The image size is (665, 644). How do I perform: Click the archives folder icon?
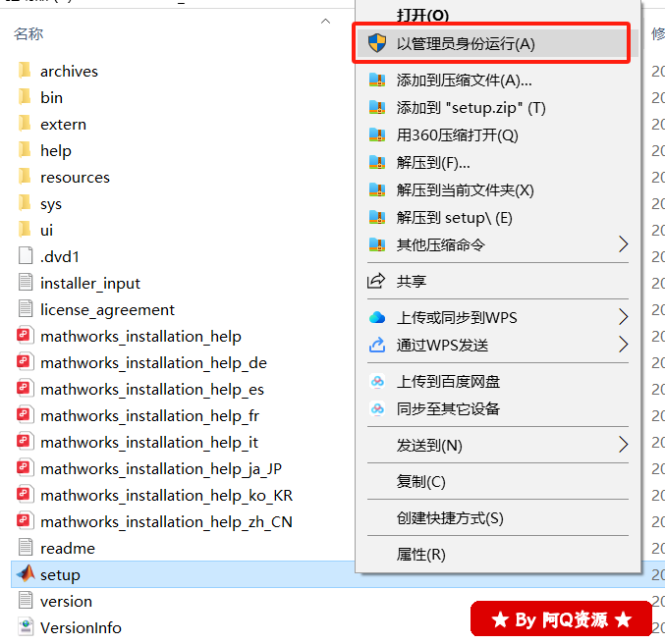pos(26,71)
